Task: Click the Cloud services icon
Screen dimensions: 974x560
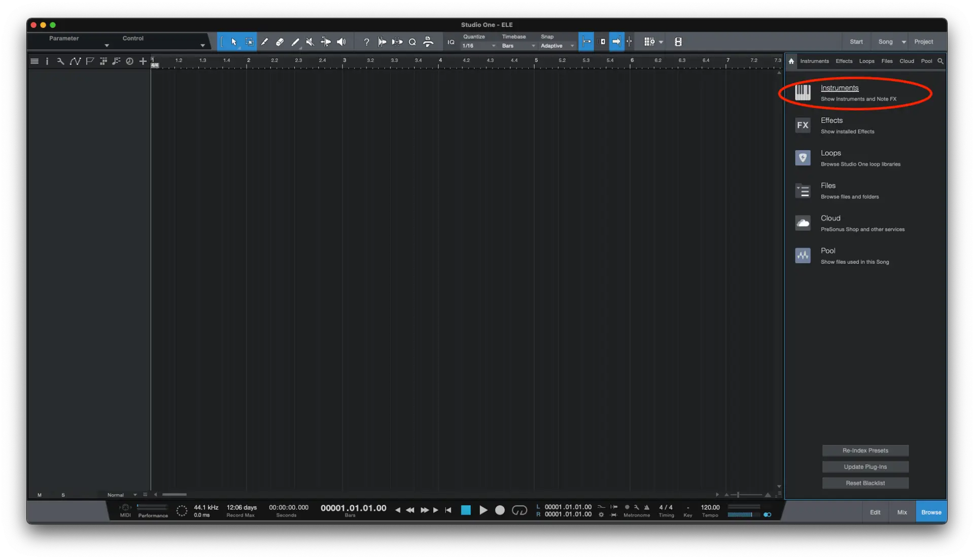Action: [803, 223]
